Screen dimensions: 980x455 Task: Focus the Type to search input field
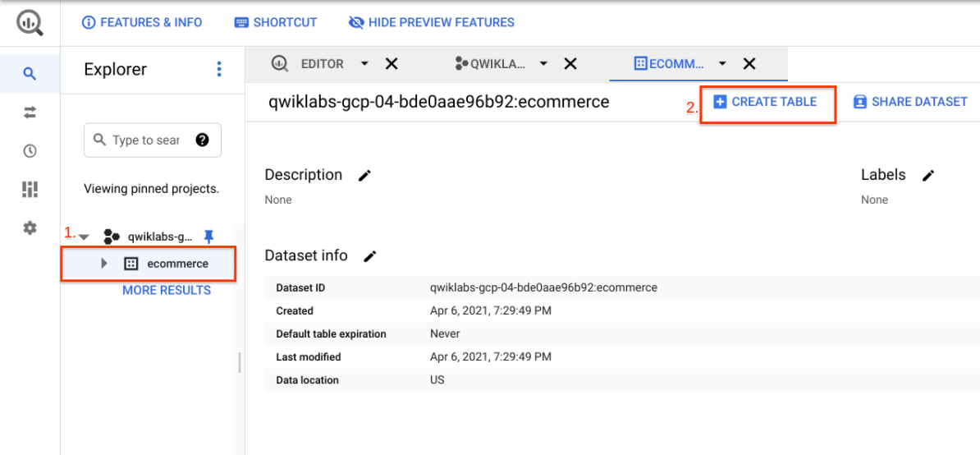click(x=153, y=140)
